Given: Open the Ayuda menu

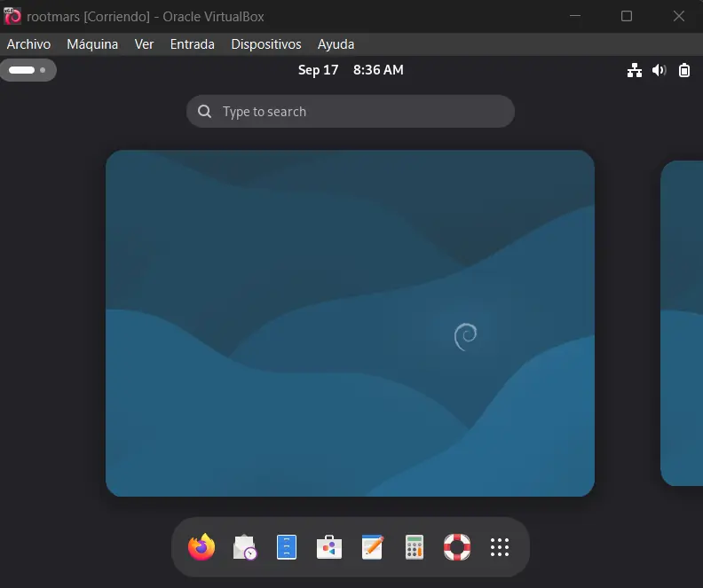Looking at the screenshot, I should [336, 44].
